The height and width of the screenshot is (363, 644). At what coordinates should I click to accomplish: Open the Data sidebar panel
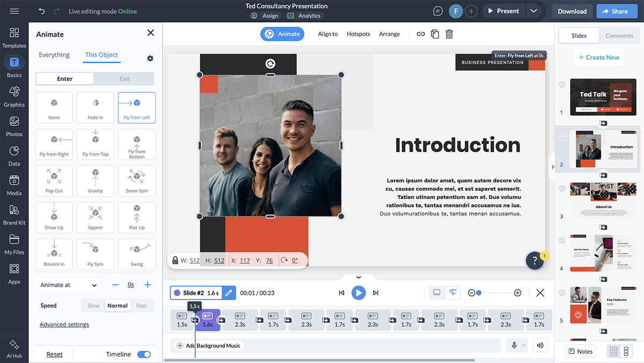(14, 156)
